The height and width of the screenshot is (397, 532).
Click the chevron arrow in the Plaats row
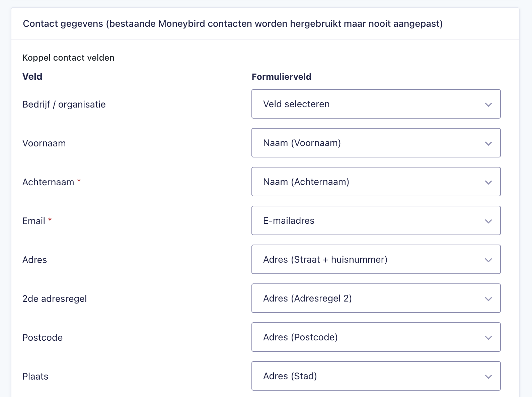488,377
